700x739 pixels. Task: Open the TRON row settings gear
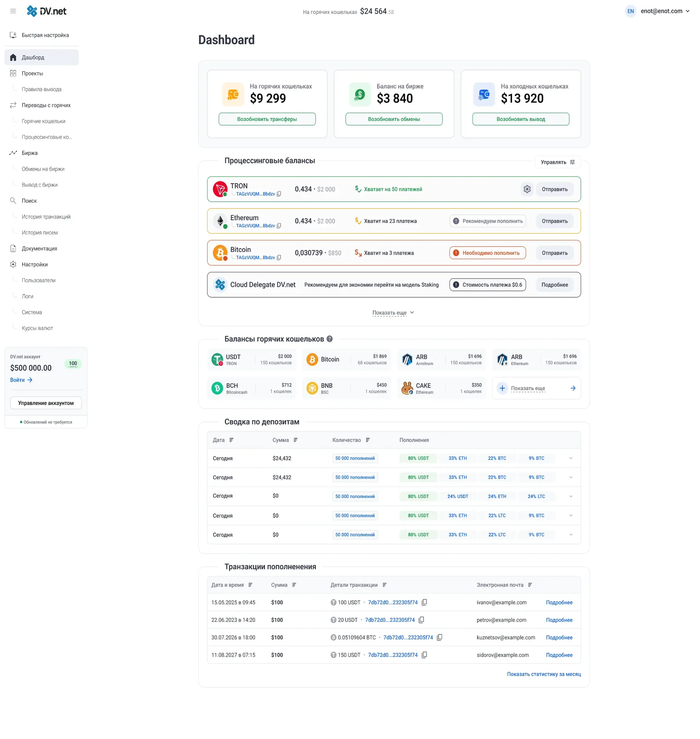point(527,189)
